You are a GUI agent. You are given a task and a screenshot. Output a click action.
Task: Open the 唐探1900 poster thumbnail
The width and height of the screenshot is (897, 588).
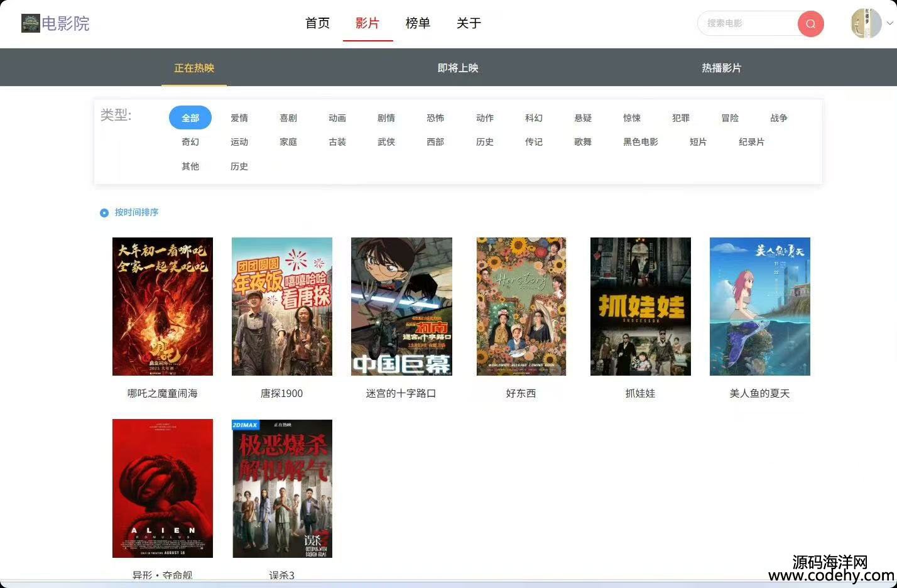(281, 307)
